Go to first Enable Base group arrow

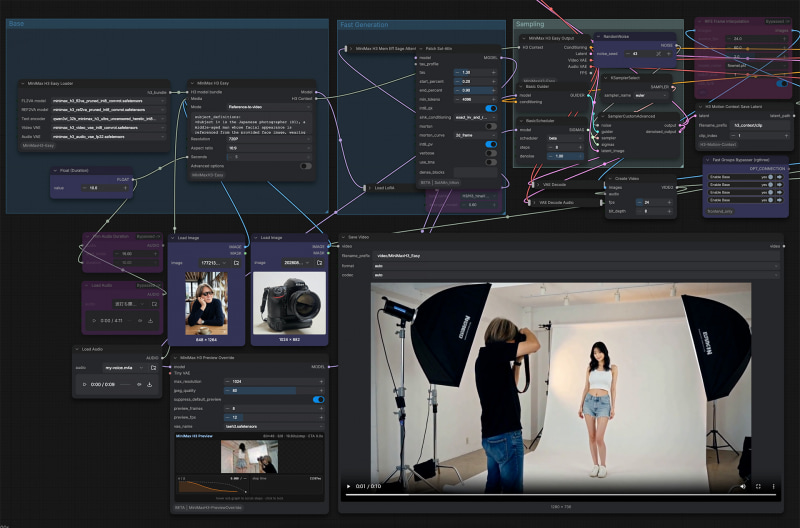pyautogui.click(x=779, y=177)
